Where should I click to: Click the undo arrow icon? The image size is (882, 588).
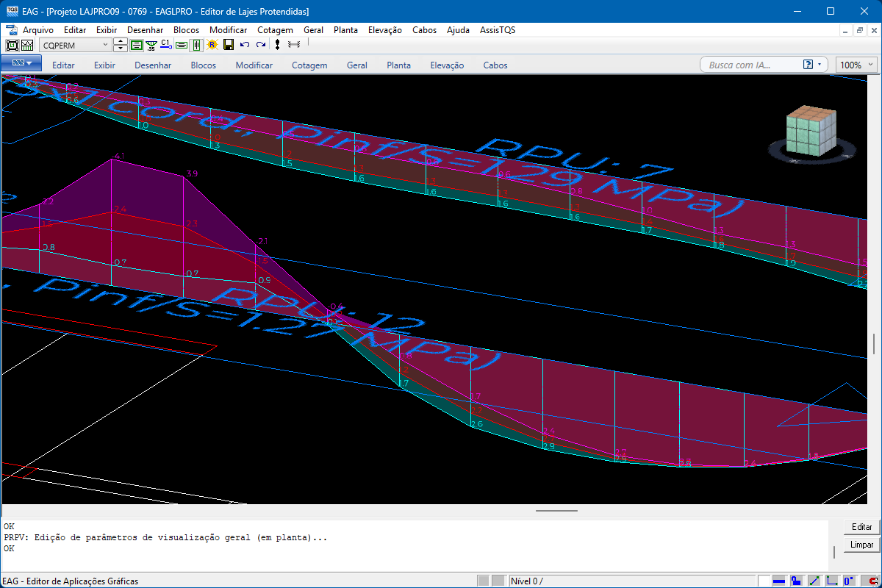245,45
